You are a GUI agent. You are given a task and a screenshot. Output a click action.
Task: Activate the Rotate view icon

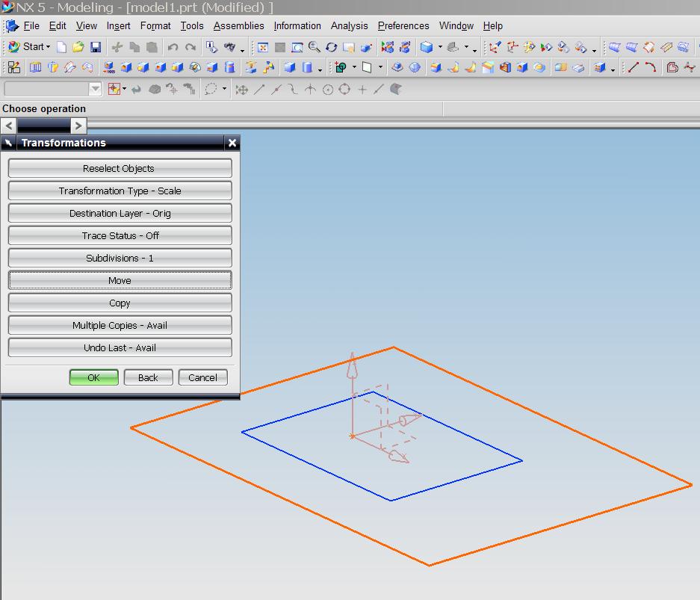[331, 47]
